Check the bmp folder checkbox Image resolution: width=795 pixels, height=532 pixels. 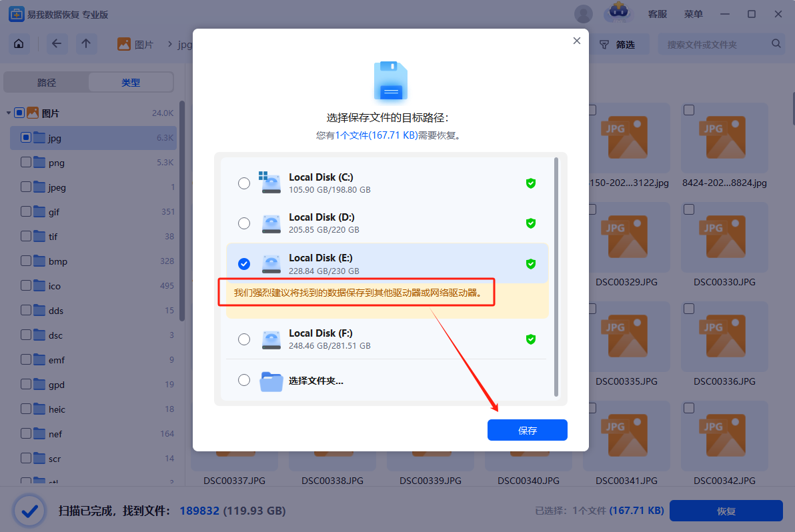click(x=26, y=261)
